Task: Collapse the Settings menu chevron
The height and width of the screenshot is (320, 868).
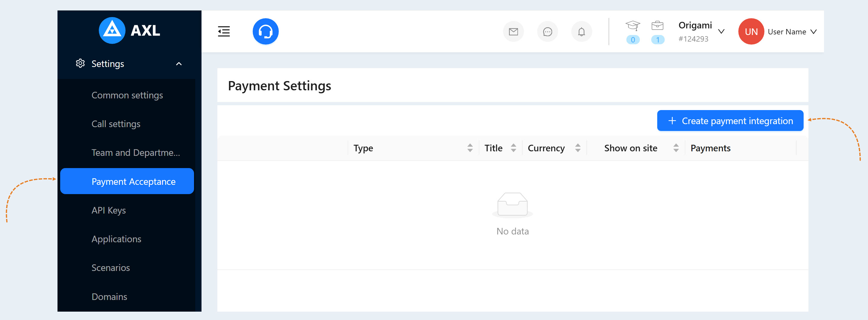Action: click(179, 64)
